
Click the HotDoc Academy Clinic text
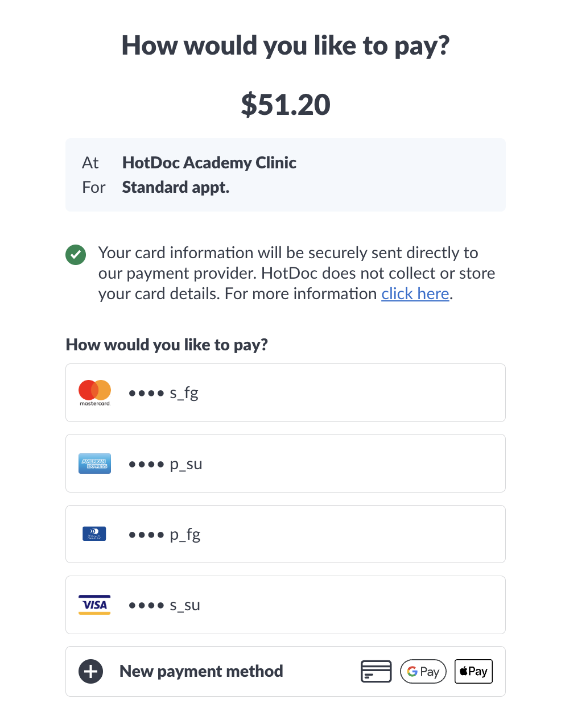209,163
